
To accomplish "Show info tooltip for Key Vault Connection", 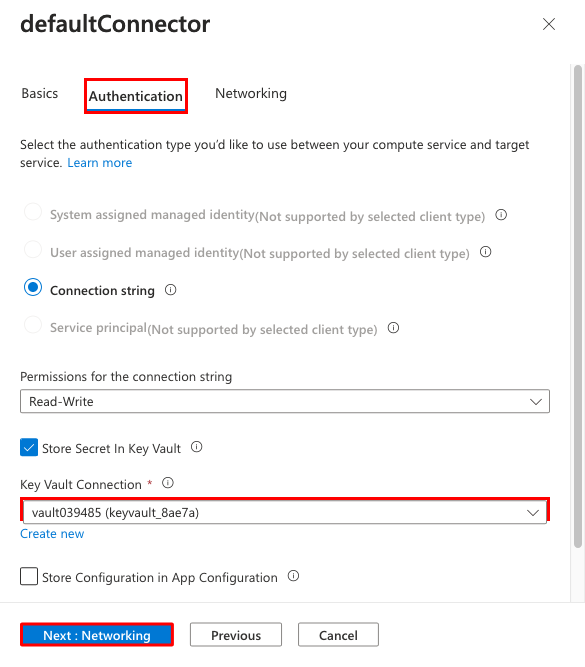I will click(x=168, y=483).
